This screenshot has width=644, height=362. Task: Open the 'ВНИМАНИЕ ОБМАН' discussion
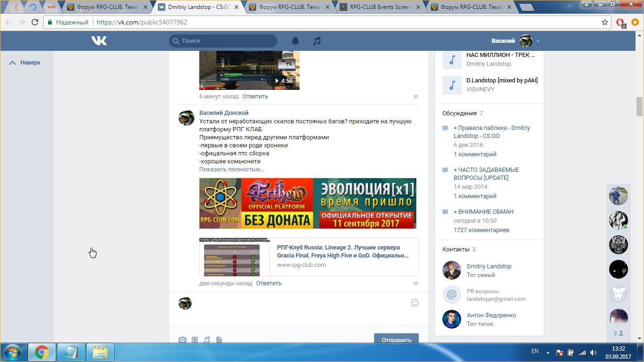(x=483, y=212)
